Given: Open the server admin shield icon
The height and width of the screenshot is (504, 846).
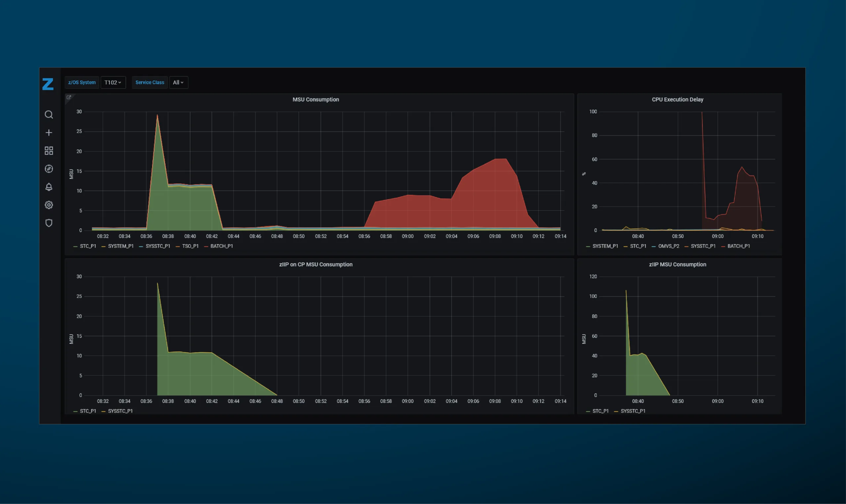Looking at the screenshot, I should click(49, 223).
